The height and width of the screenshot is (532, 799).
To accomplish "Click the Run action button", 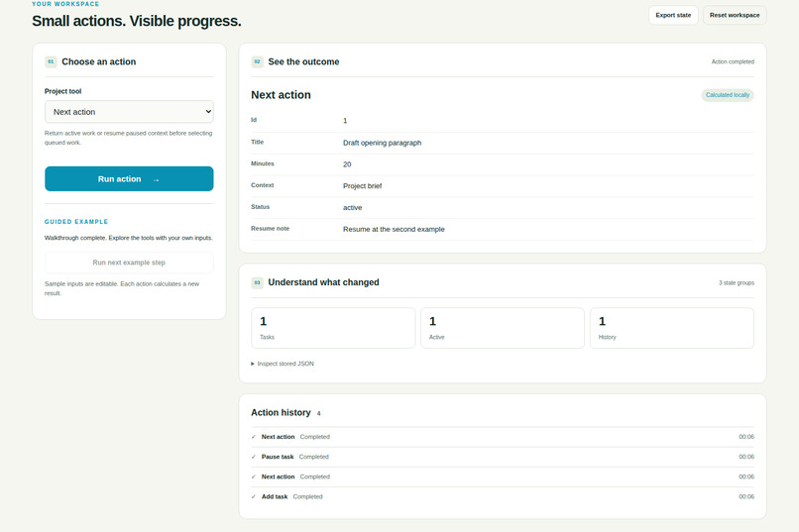I will (129, 178).
